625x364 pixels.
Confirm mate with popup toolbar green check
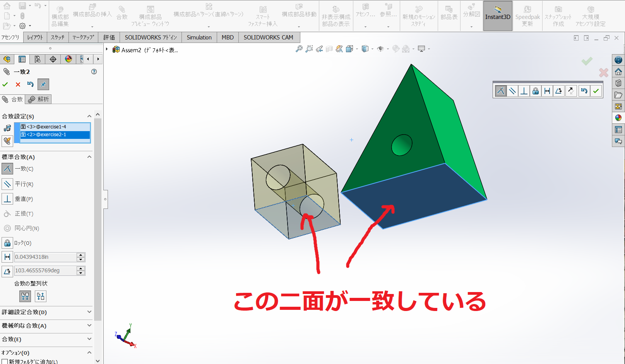596,91
